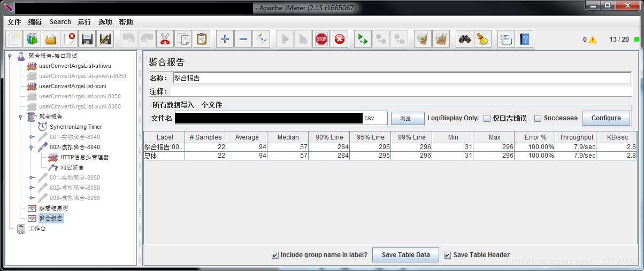Enable the Successes checkbox
The image size is (644, 271).
click(538, 118)
